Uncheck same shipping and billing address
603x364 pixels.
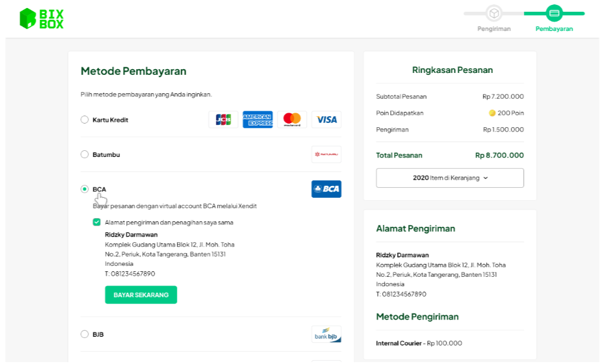pos(96,222)
